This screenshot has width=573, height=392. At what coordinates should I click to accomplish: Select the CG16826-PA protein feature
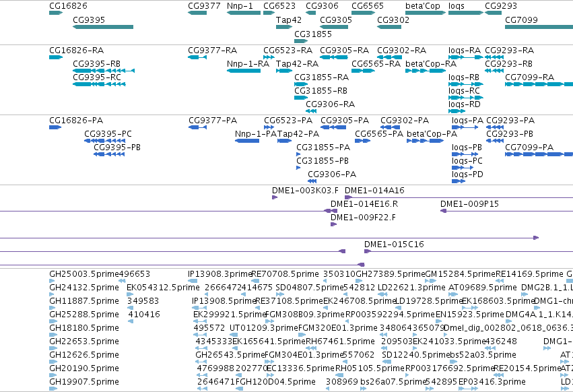[x=55, y=127]
